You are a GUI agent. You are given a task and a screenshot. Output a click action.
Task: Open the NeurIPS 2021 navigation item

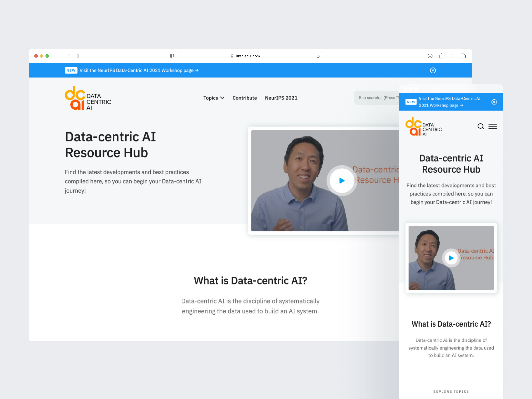pyautogui.click(x=281, y=98)
